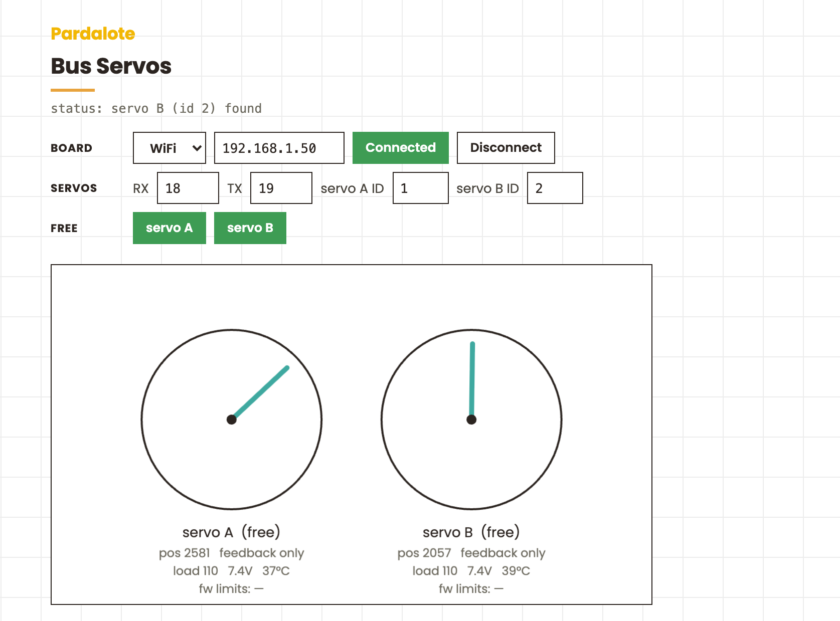Click servo A's 'load 110 7.4V 37°C' readout
840x621 pixels.
point(231,571)
